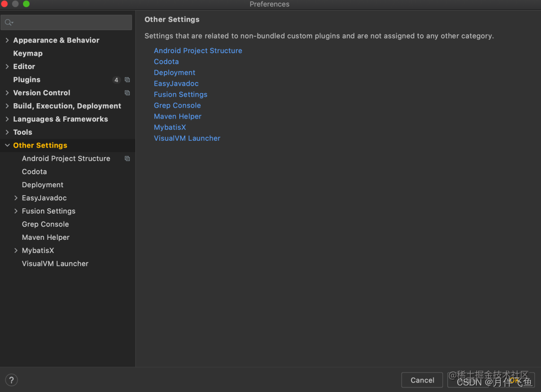
Task: Select Languages & Frameworks category
Action: 61,119
